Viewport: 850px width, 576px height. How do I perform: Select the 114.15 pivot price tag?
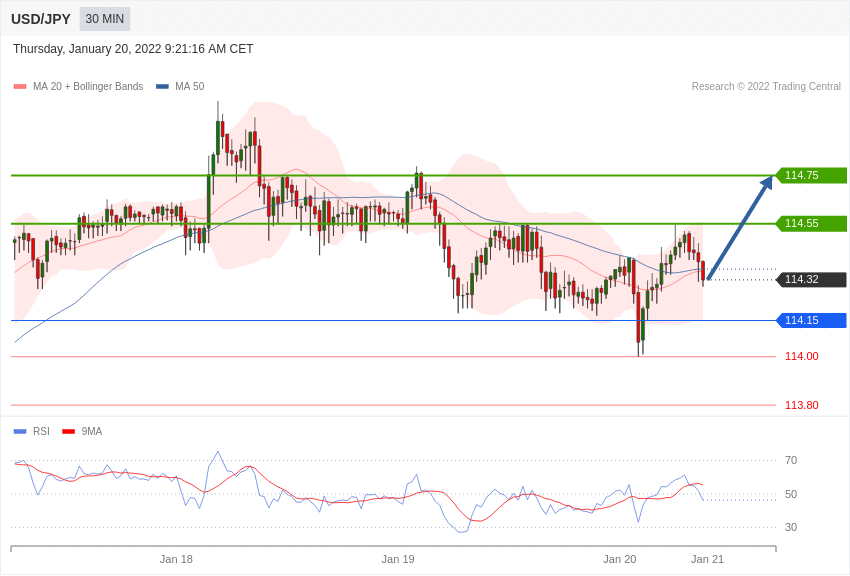[811, 320]
